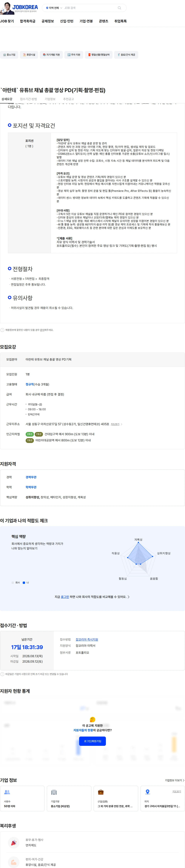
Task: Open the JOB 찾기 menu
Action: (x=7, y=21)
